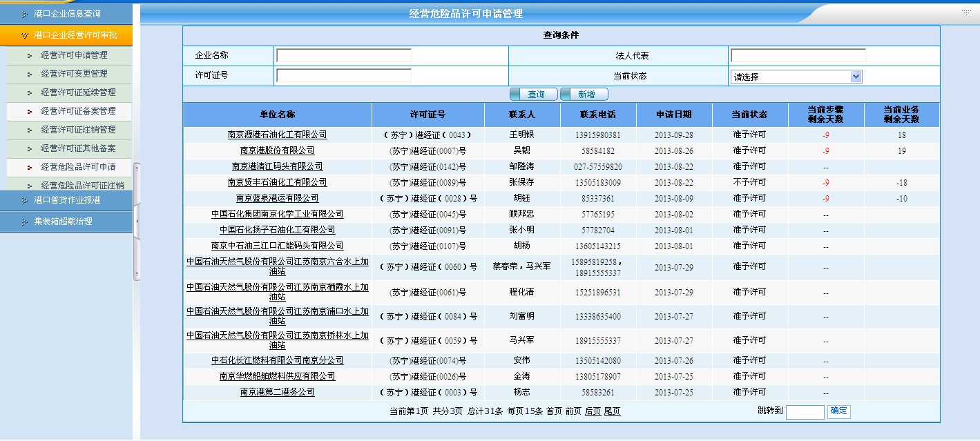Image resolution: width=980 pixels, height=441 pixels.
Task: Click arrow icon beside 港口企业信息查询
Action: [x=25, y=14]
